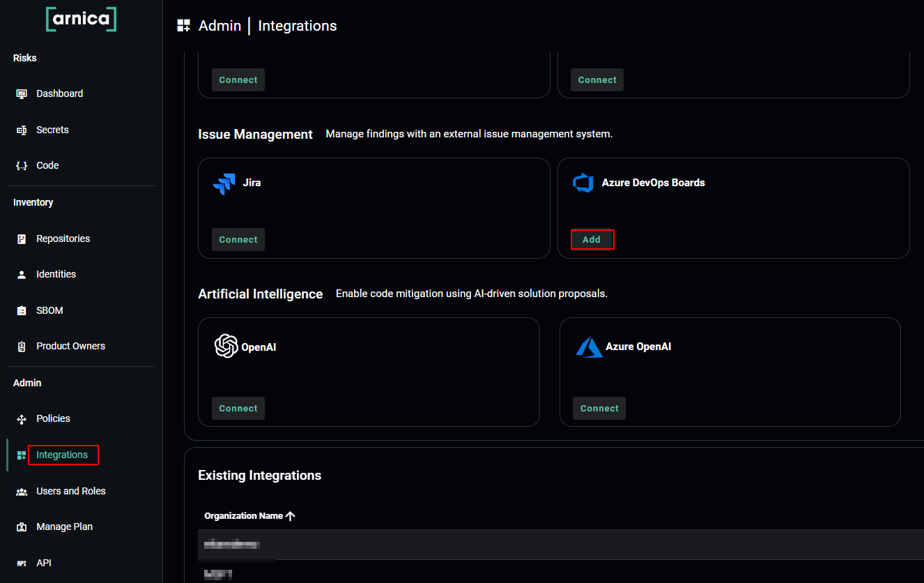Add Azure DevOps Boards integration
This screenshot has width=924, height=583.
pos(592,239)
